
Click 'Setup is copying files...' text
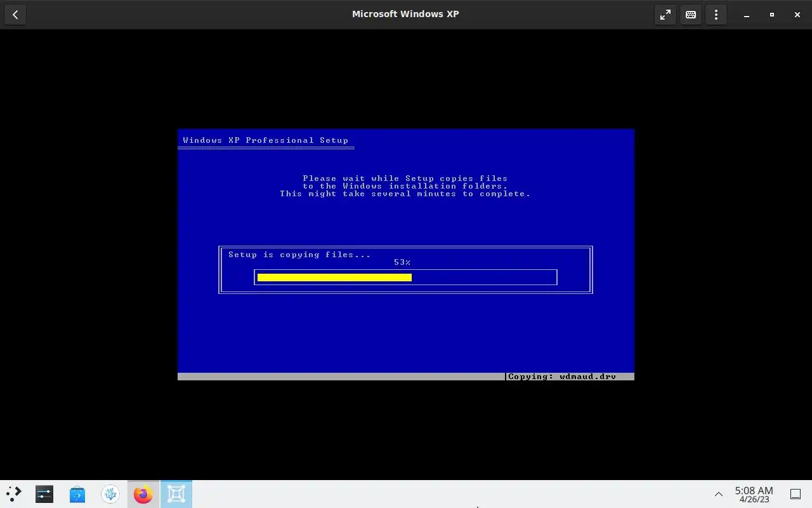point(299,255)
